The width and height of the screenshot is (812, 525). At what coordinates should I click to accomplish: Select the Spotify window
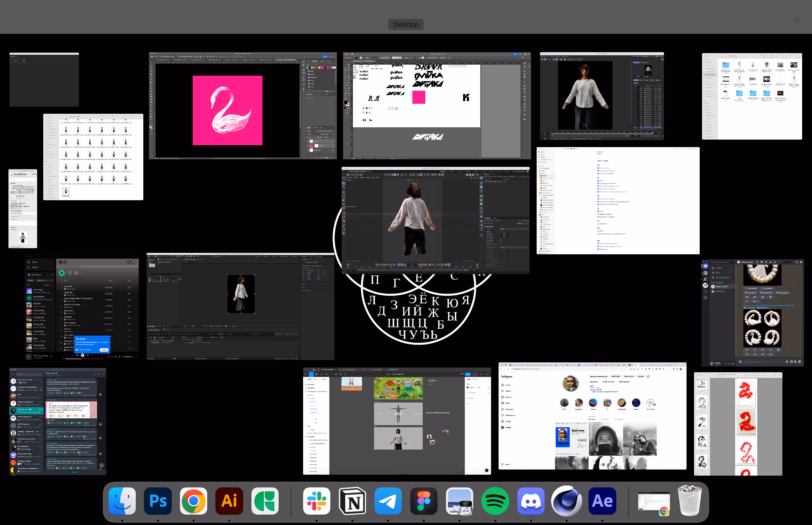click(x=82, y=307)
